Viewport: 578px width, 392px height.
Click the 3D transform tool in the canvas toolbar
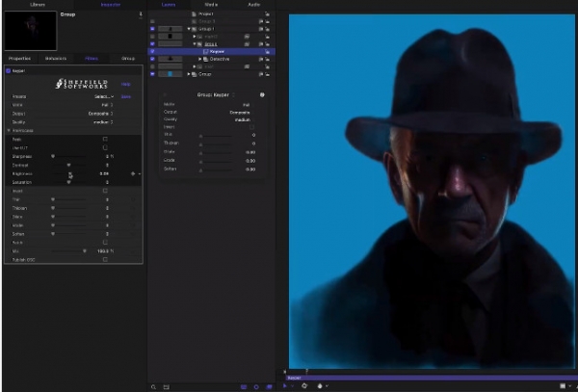[x=304, y=385]
